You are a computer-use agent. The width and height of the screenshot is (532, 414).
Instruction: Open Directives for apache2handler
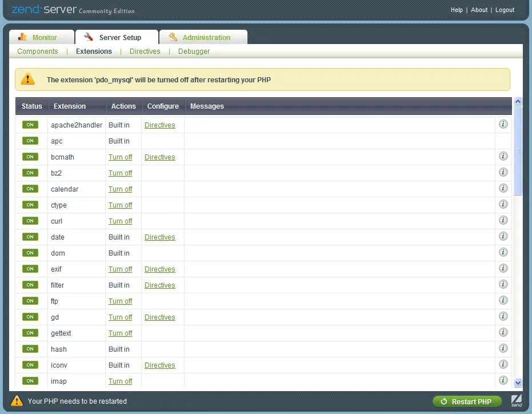click(160, 125)
